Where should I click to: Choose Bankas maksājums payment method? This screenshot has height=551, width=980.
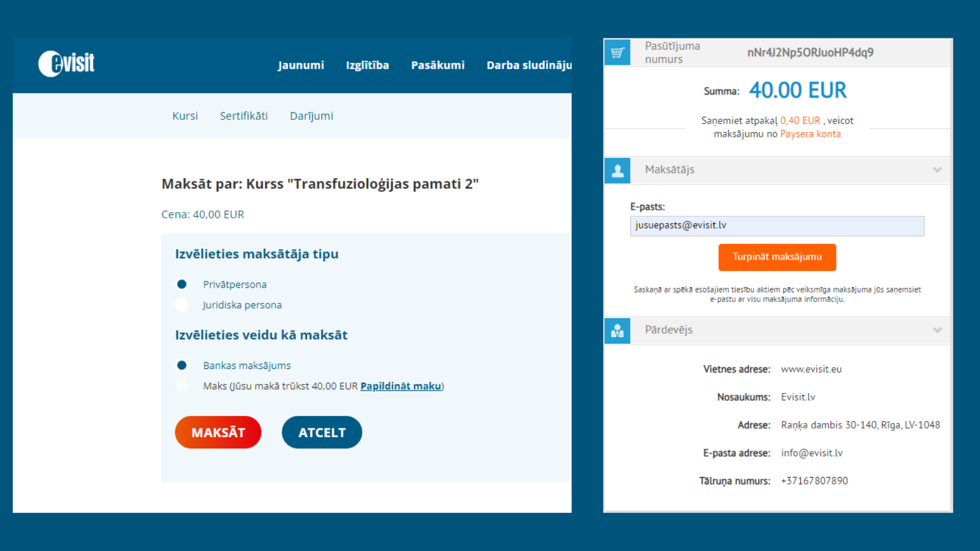click(182, 365)
